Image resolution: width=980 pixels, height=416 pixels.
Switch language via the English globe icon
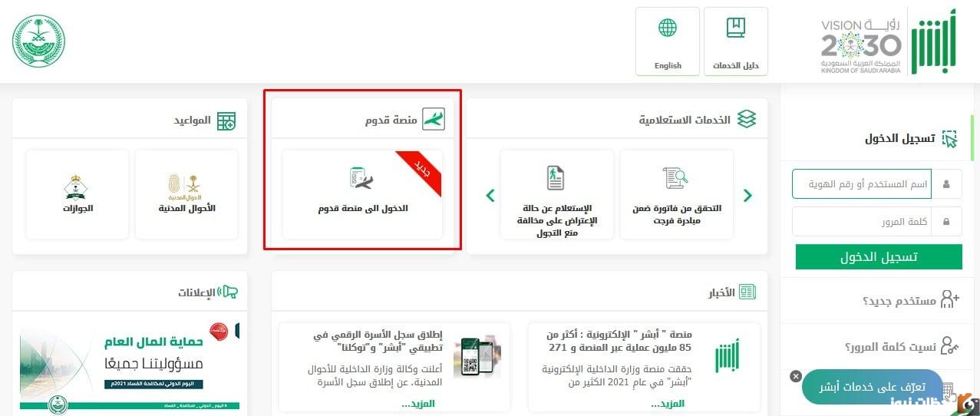pyautogui.click(x=668, y=41)
